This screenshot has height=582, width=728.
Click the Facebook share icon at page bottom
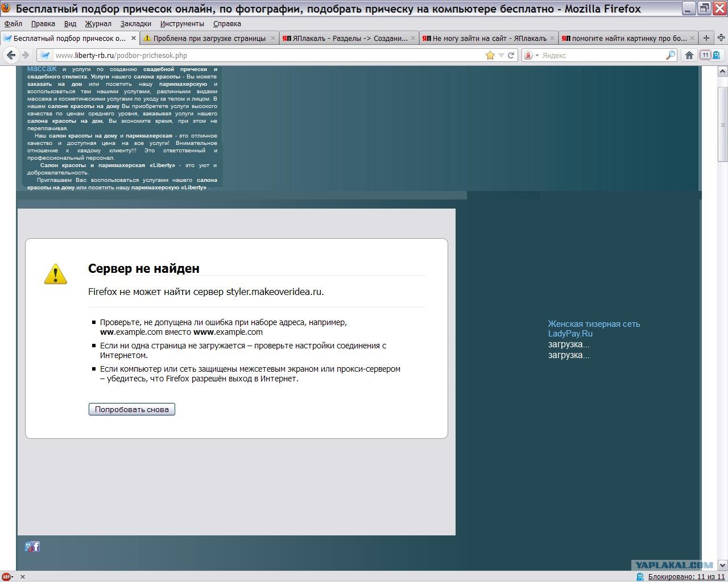[x=36, y=547]
